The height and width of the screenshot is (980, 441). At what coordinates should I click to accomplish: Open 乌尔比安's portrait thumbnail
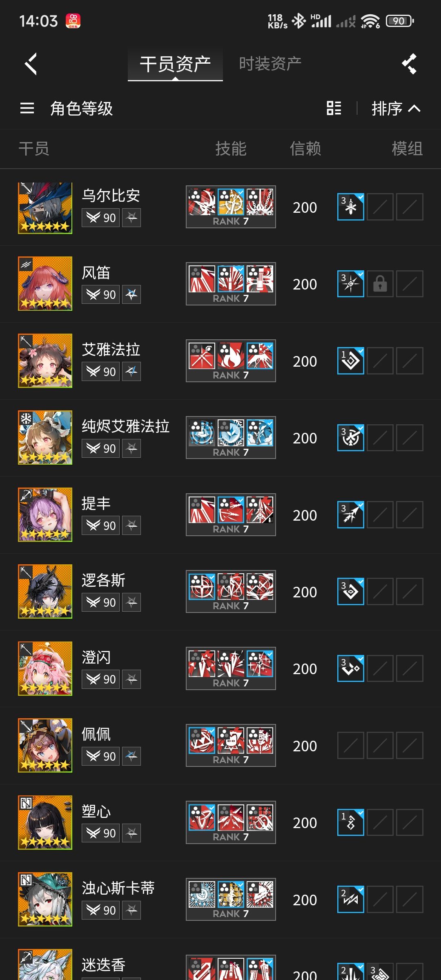coord(45,208)
